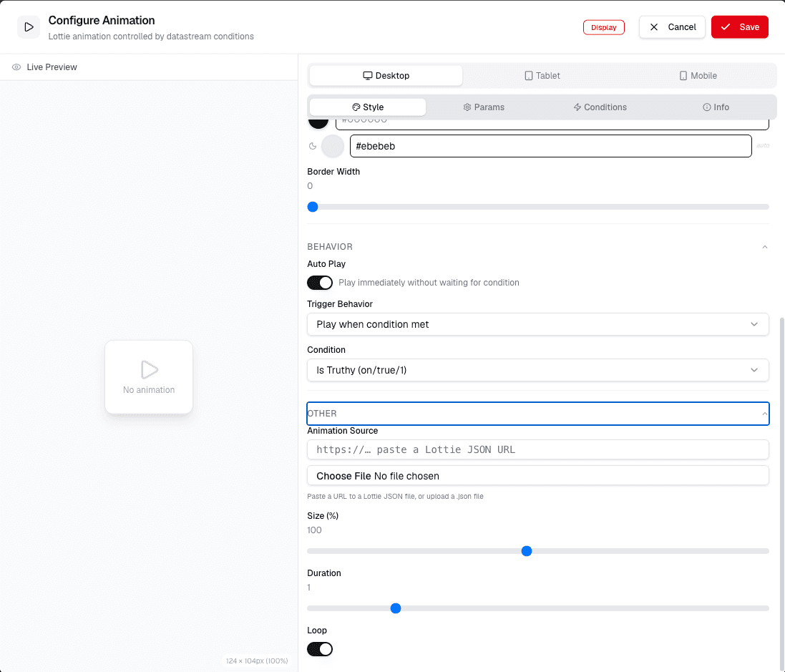Click the Save button
The height and width of the screenshot is (672, 785).
[x=739, y=27]
